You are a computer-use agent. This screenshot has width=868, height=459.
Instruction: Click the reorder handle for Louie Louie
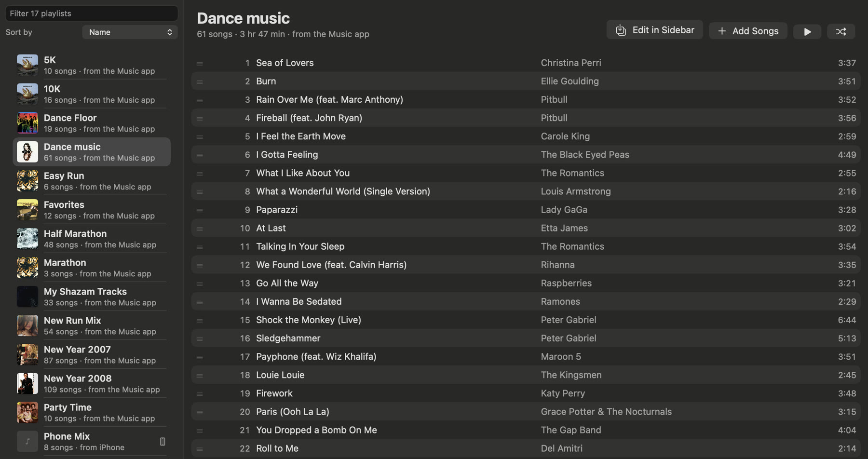(x=200, y=376)
